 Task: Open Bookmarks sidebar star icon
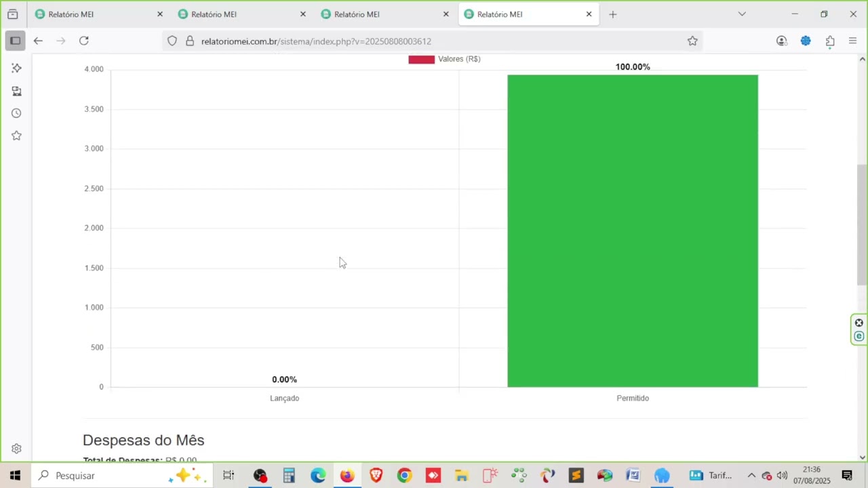(x=16, y=136)
